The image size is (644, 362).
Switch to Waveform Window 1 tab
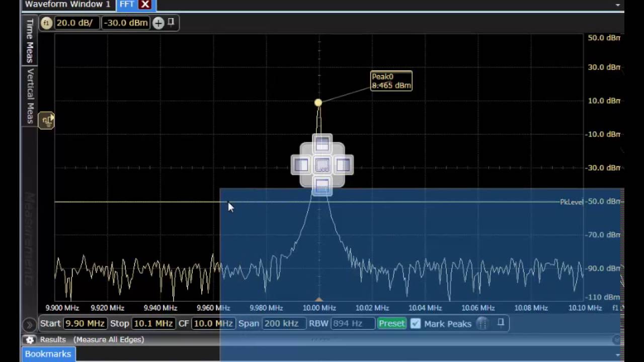pyautogui.click(x=67, y=5)
